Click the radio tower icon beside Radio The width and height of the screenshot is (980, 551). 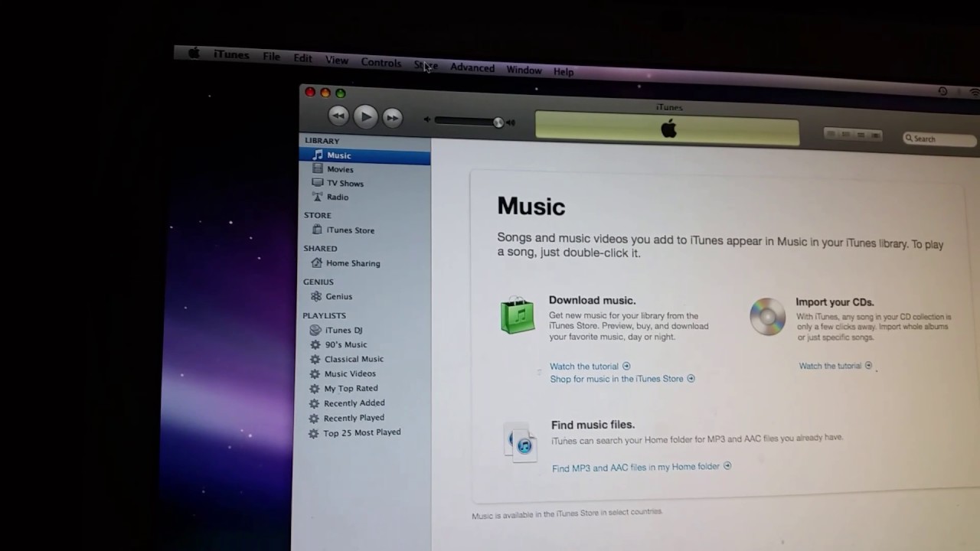click(318, 197)
